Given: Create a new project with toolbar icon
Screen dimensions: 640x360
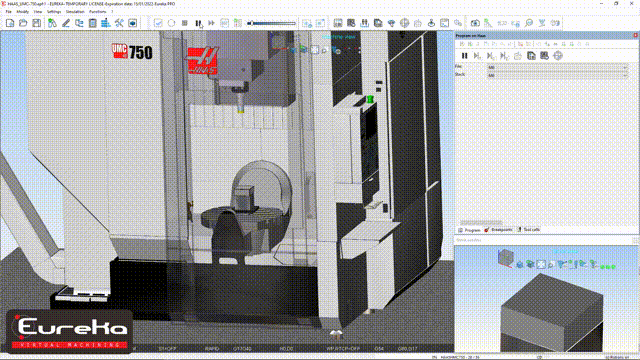Looking at the screenshot, I should point(10,23).
